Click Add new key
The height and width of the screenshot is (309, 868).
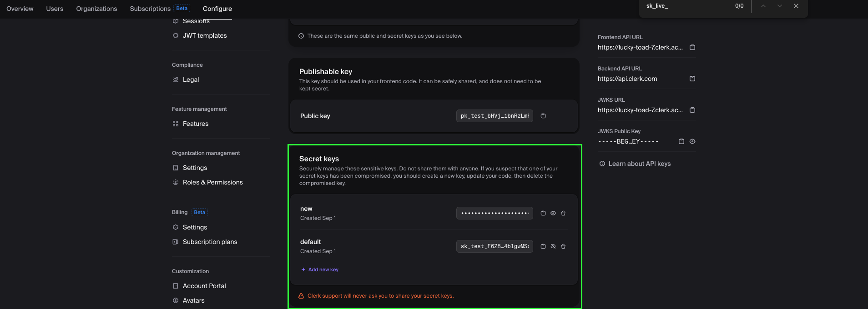320,269
